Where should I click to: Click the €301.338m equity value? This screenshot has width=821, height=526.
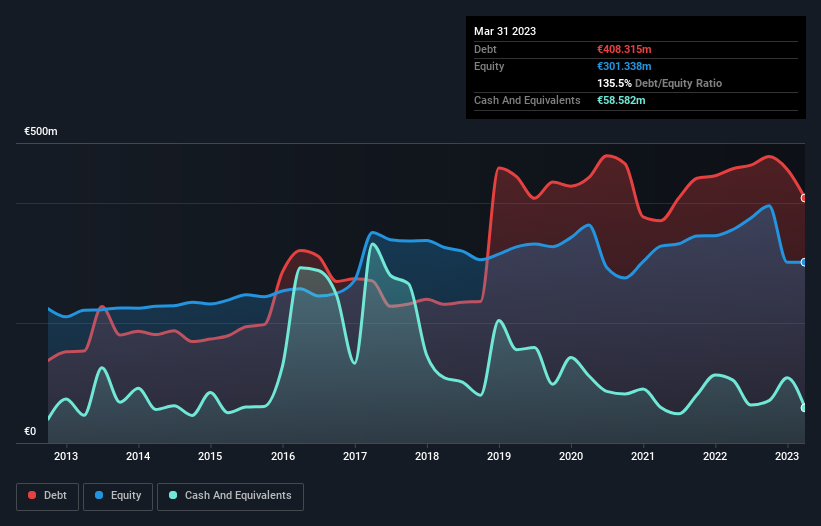coord(624,66)
